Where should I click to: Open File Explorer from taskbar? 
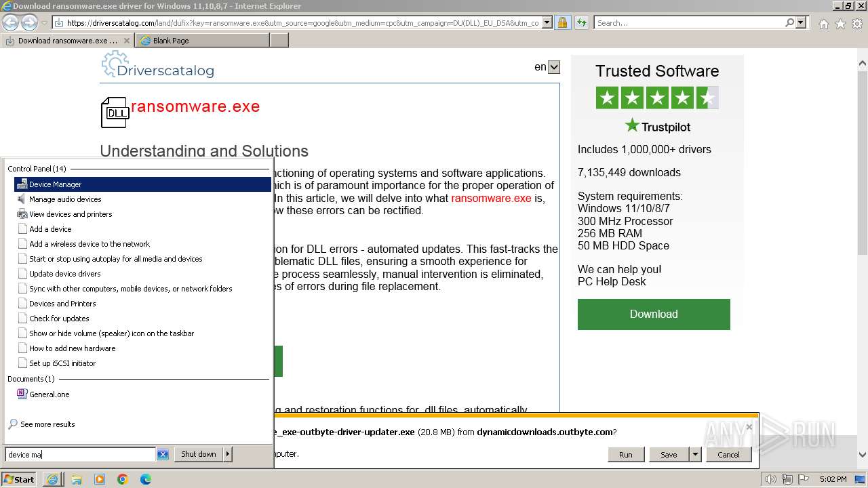point(77,479)
